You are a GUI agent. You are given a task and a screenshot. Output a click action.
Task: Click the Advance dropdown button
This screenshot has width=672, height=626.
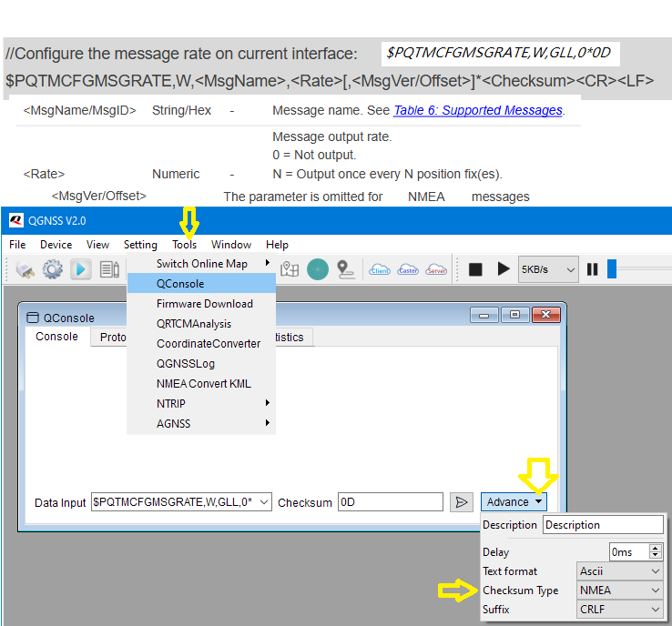click(514, 502)
